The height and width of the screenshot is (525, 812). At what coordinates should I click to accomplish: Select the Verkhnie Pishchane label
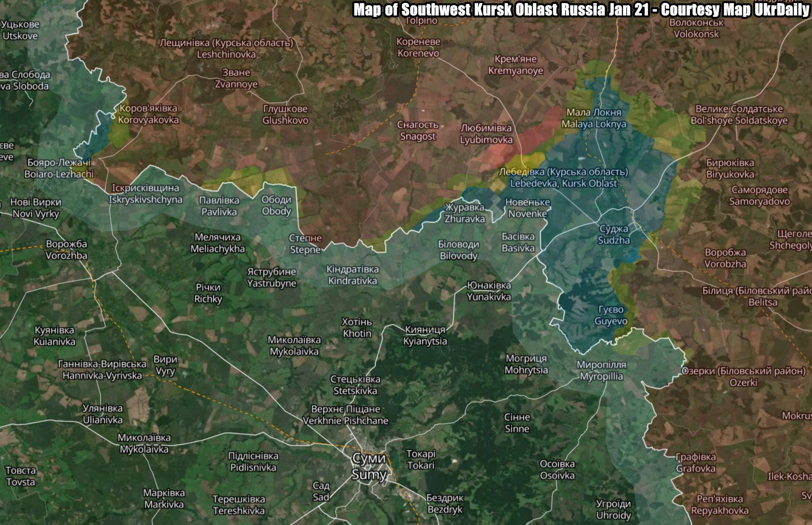coord(345,415)
